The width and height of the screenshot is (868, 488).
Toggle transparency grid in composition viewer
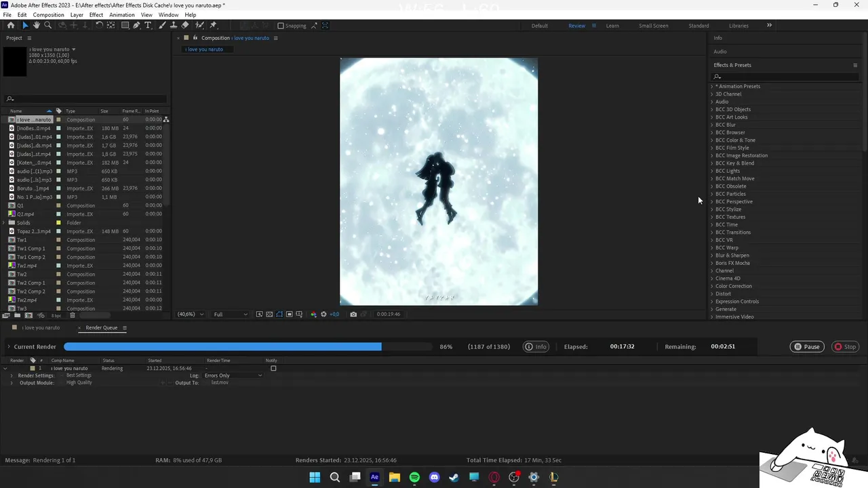(269, 314)
